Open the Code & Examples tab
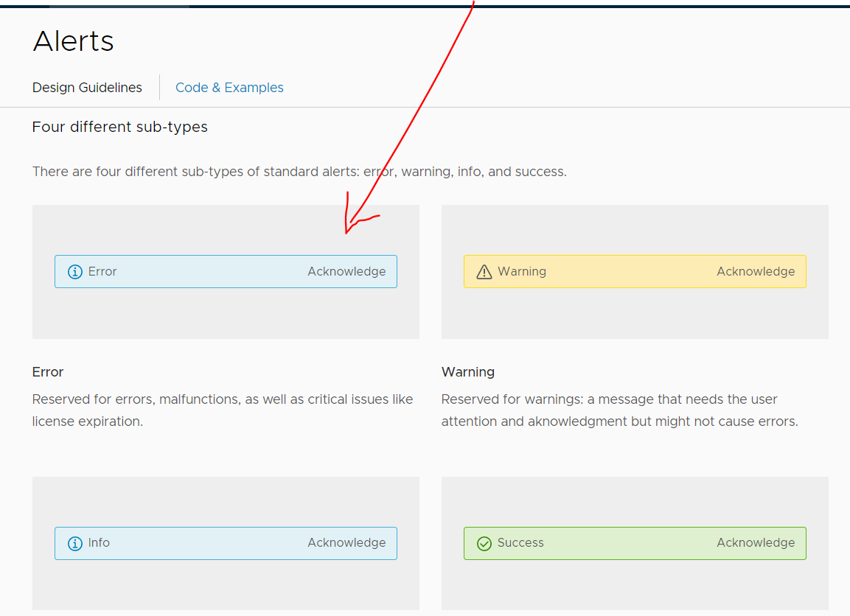850x616 pixels. [x=229, y=87]
